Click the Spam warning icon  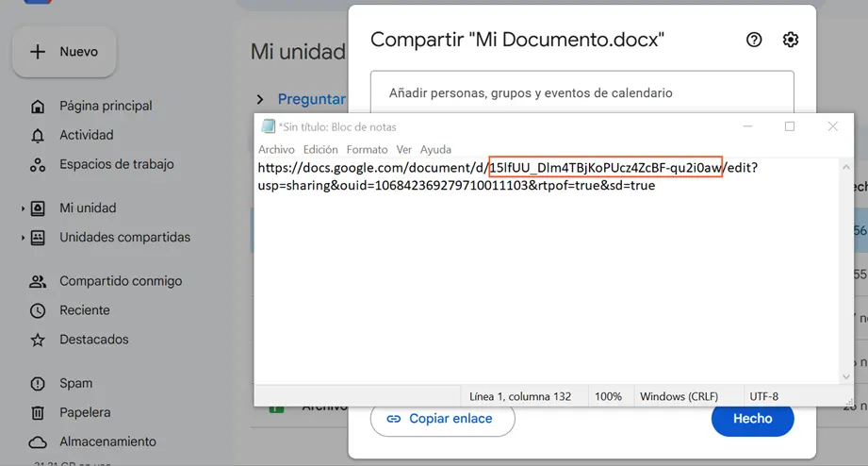(x=38, y=383)
